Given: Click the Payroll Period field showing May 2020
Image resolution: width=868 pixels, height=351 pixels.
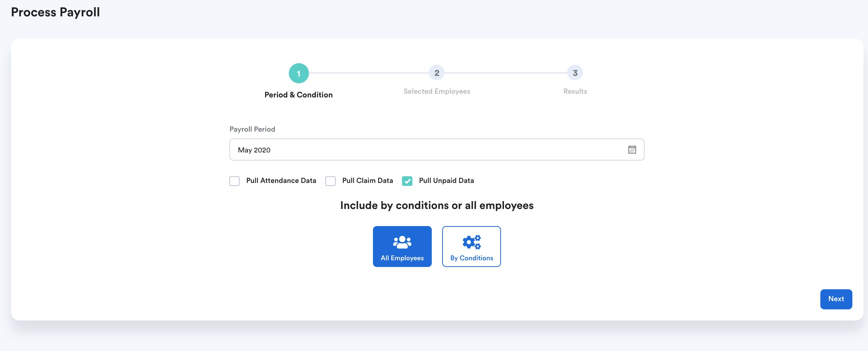Looking at the screenshot, I should pyautogui.click(x=437, y=149).
